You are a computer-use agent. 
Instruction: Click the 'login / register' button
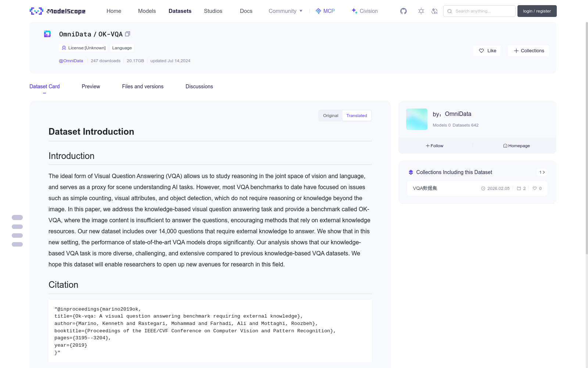(x=537, y=11)
